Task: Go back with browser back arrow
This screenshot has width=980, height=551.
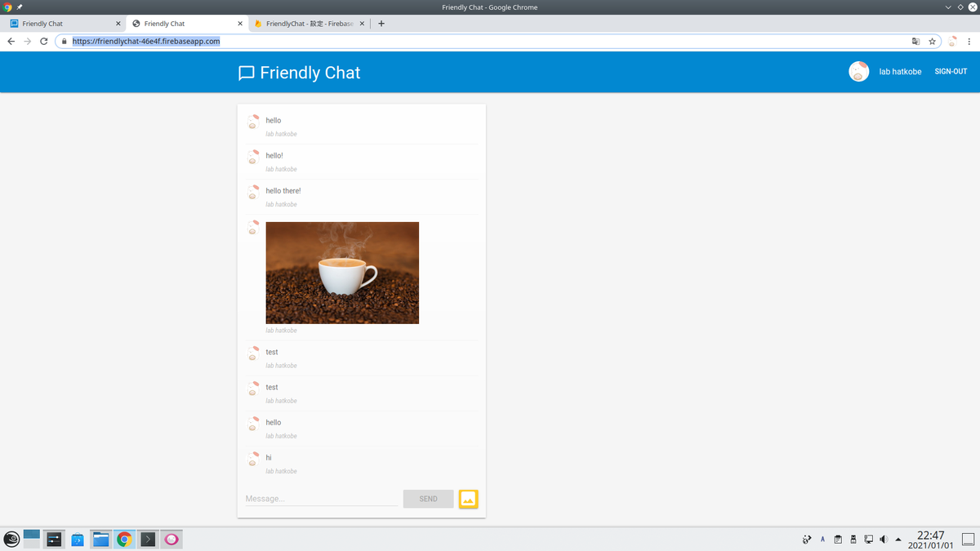Action: click(x=11, y=41)
